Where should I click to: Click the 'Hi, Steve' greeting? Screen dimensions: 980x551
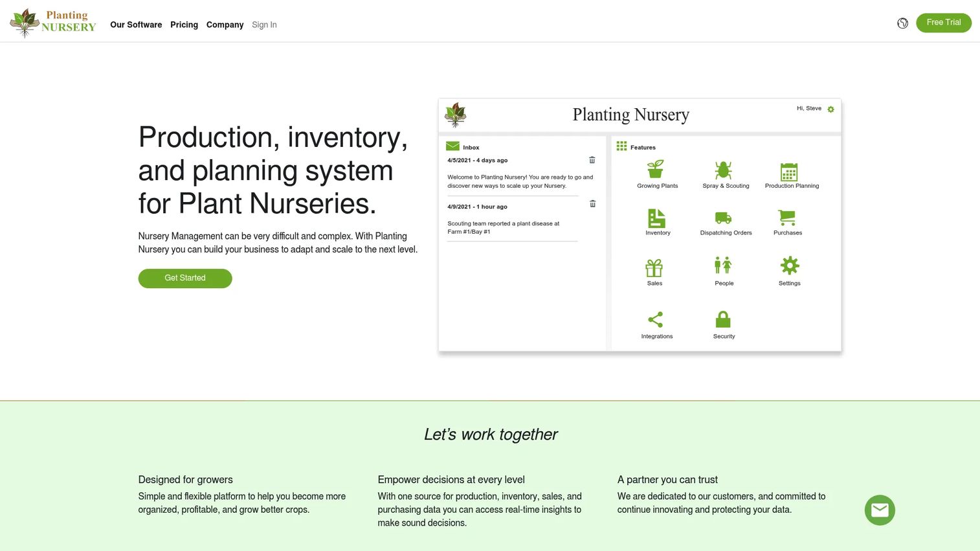[x=808, y=108]
